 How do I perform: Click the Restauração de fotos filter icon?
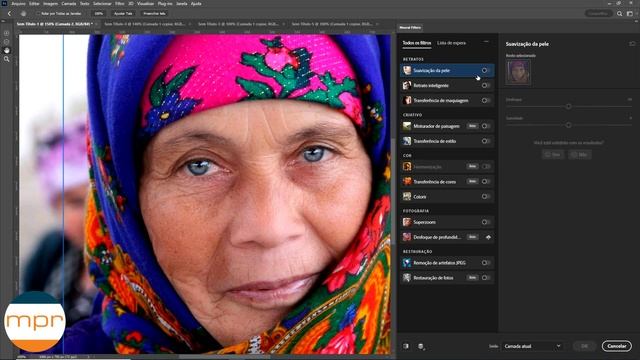click(x=407, y=278)
